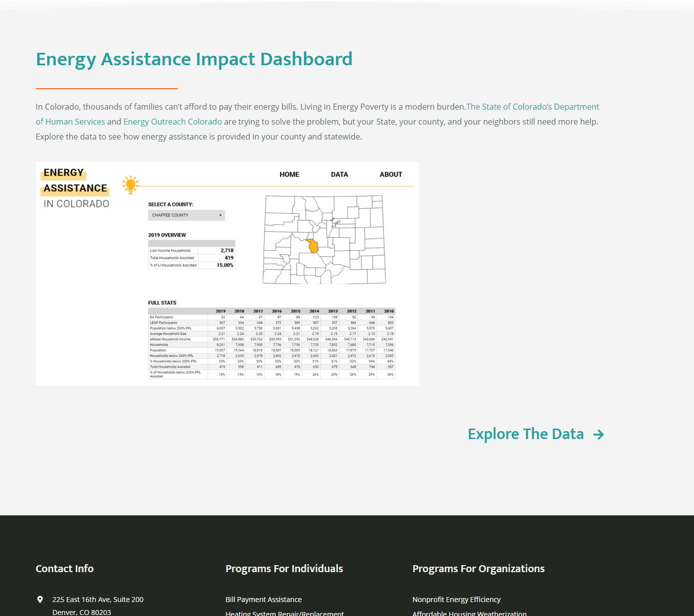694x616 pixels.
Task: Click Nonprofit Energy Efficiency footer link
Action: coord(456,600)
